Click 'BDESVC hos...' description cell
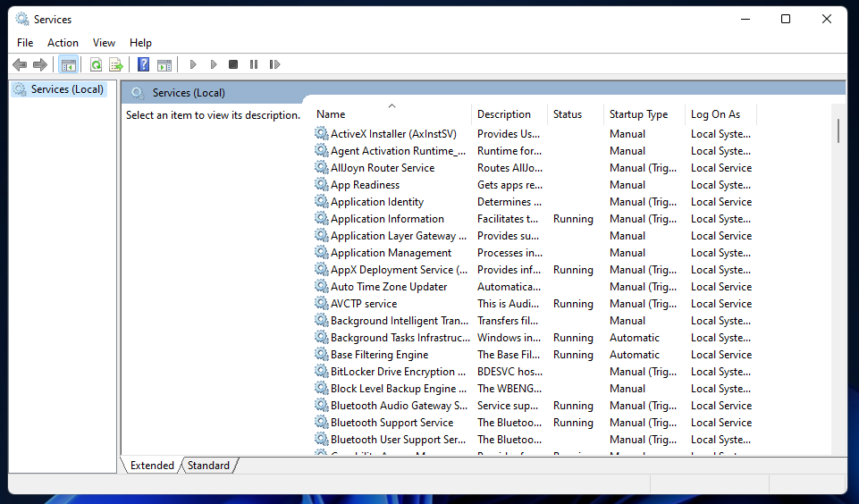Viewport: 859px width, 504px height. [510, 372]
